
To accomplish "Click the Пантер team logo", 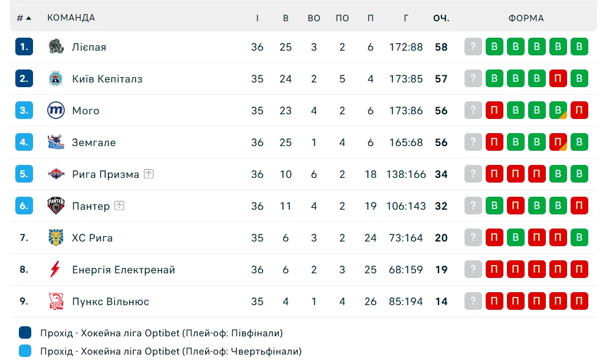I will [x=56, y=206].
